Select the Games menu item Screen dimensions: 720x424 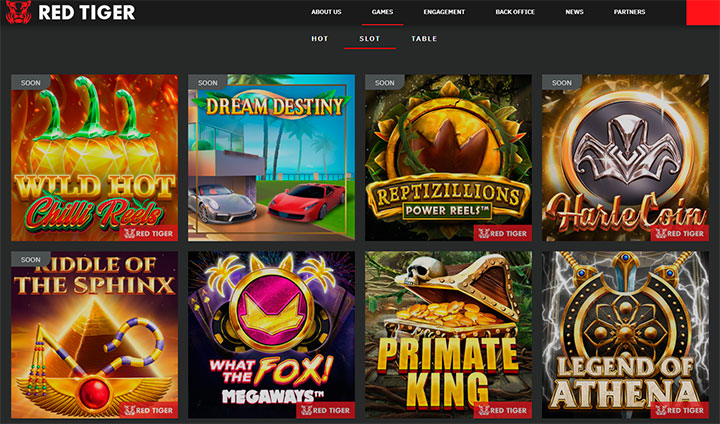[x=382, y=12]
